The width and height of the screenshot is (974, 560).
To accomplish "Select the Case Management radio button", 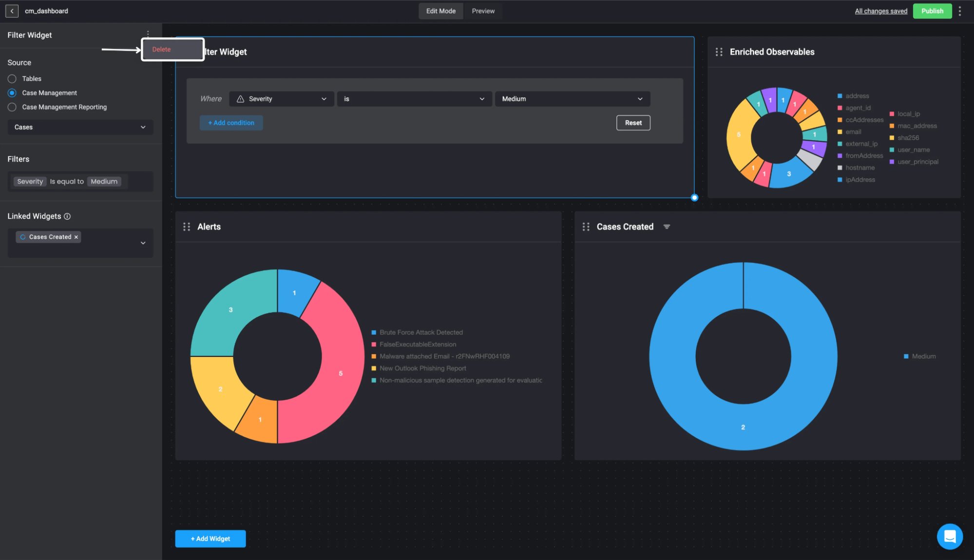I will pyautogui.click(x=12, y=93).
